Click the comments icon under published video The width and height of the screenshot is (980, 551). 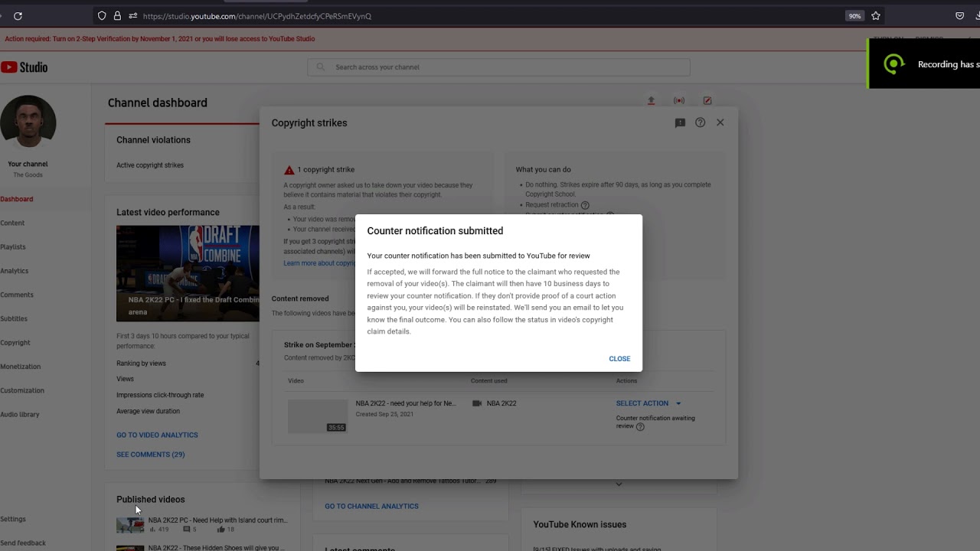pyautogui.click(x=187, y=529)
